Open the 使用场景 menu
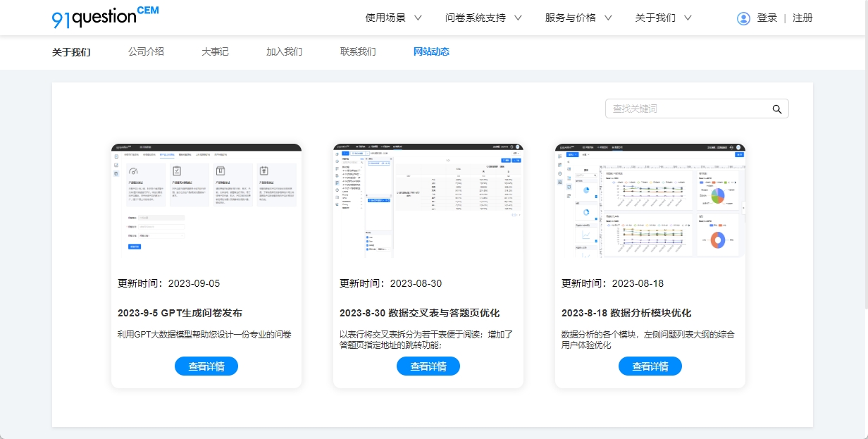Viewport: 868px width, 439px height. (386, 18)
